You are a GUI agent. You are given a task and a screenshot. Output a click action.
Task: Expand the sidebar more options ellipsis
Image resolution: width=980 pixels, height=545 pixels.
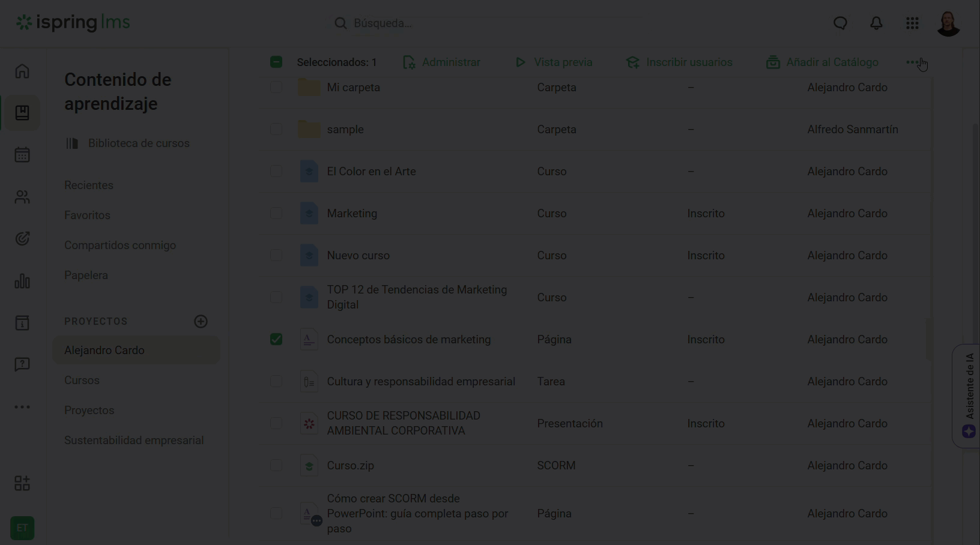click(22, 407)
